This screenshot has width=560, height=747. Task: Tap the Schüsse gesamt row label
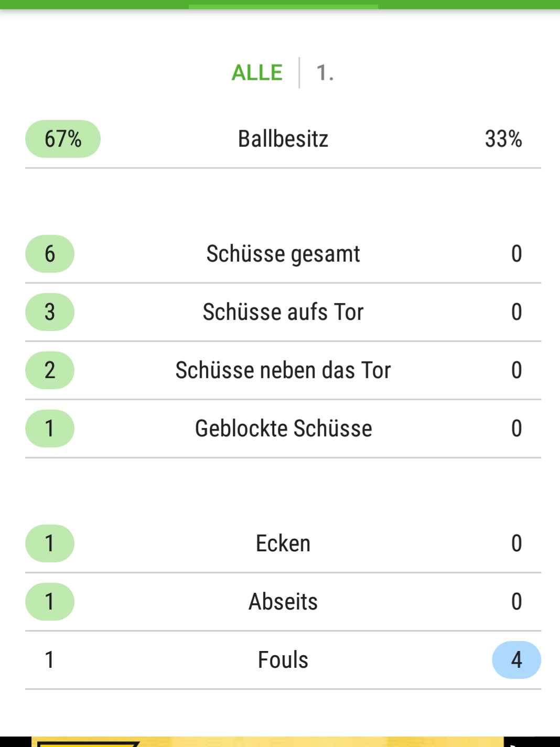(x=283, y=254)
